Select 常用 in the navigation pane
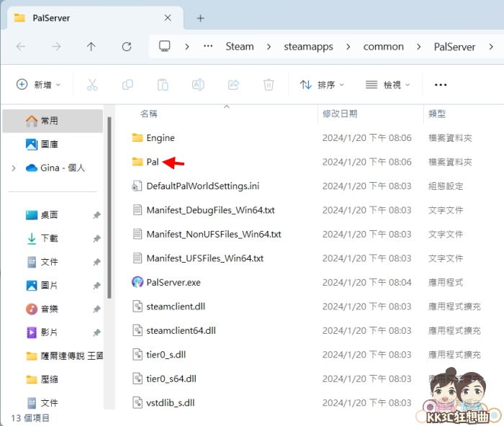 pos(53,121)
